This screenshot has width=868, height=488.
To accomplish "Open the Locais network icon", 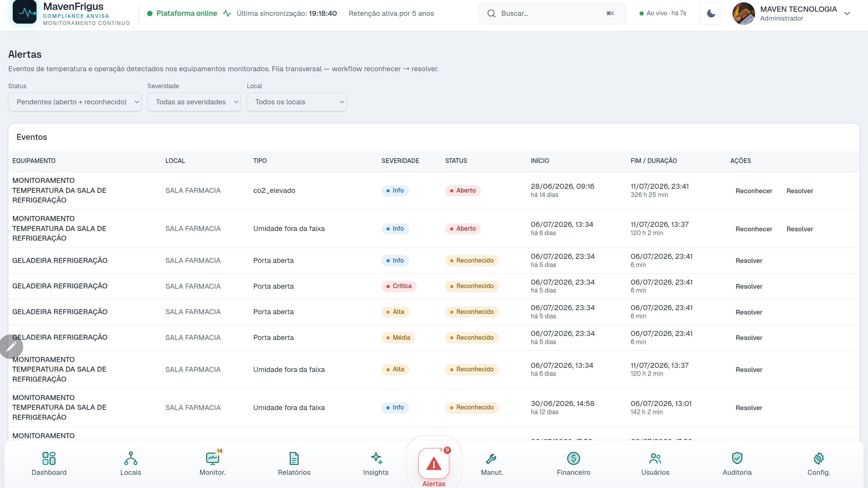I will point(131,458).
